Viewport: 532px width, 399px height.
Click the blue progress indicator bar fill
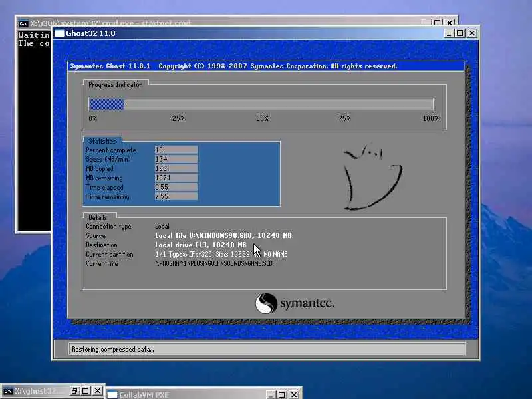pyautogui.click(x=106, y=104)
